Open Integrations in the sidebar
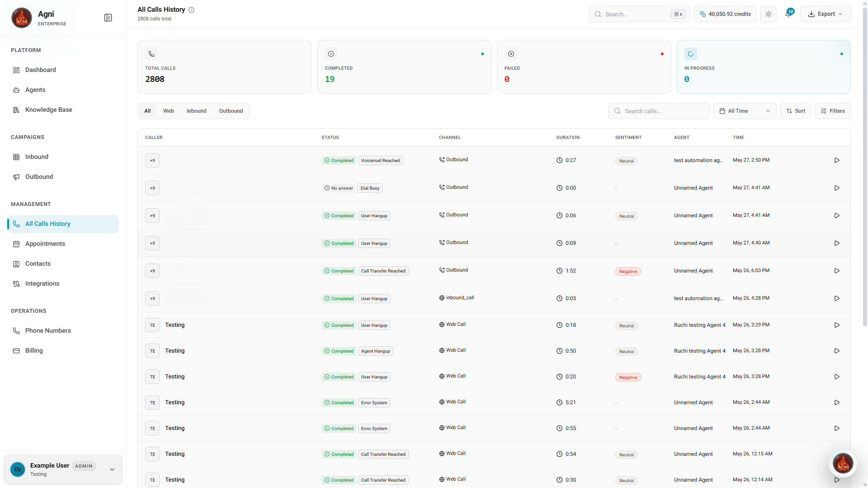Image resolution: width=868 pixels, height=488 pixels. [63, 284]
